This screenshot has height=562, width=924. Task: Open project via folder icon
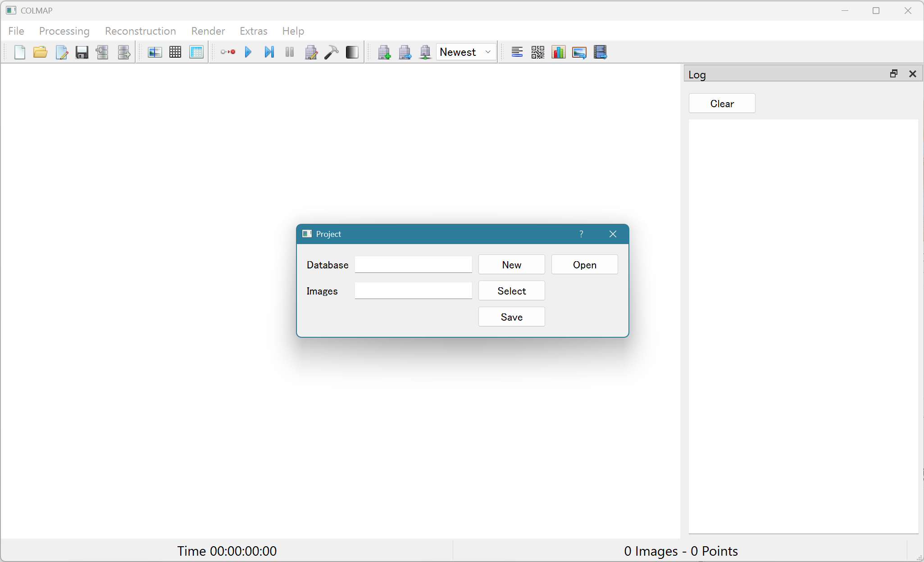40,52
